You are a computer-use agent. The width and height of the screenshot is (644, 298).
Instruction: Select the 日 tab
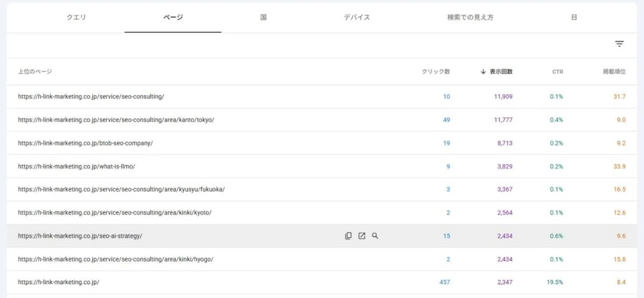click(574, 17)
